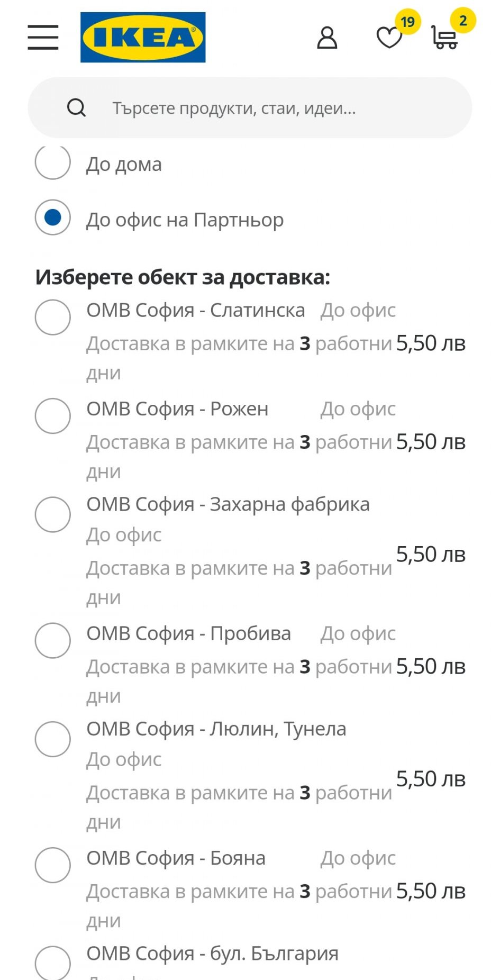This screenshot has height=980, width=500.
Task: Click the "ОМВ София - Рожен" label
Action: pyautogui.click(x=178, y=409)
